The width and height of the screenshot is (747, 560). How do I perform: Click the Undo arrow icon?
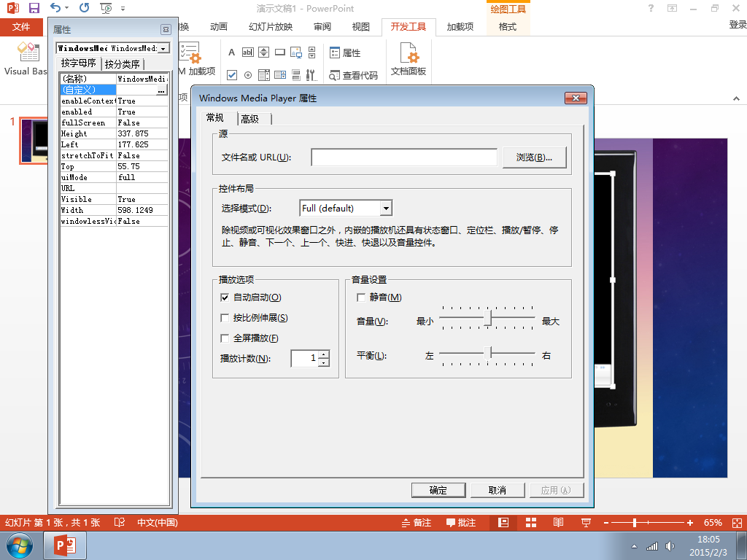[x=55, y=8]
